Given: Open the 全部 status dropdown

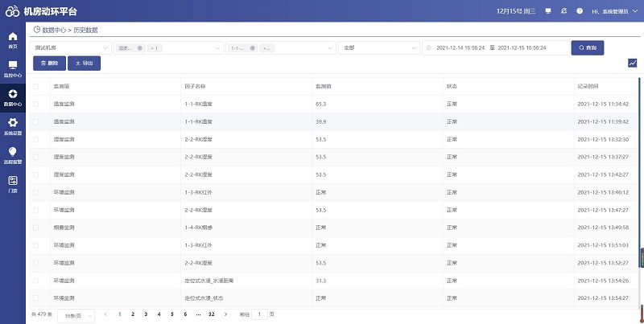Looking at the screenshot, I should [x=379, y=48].
